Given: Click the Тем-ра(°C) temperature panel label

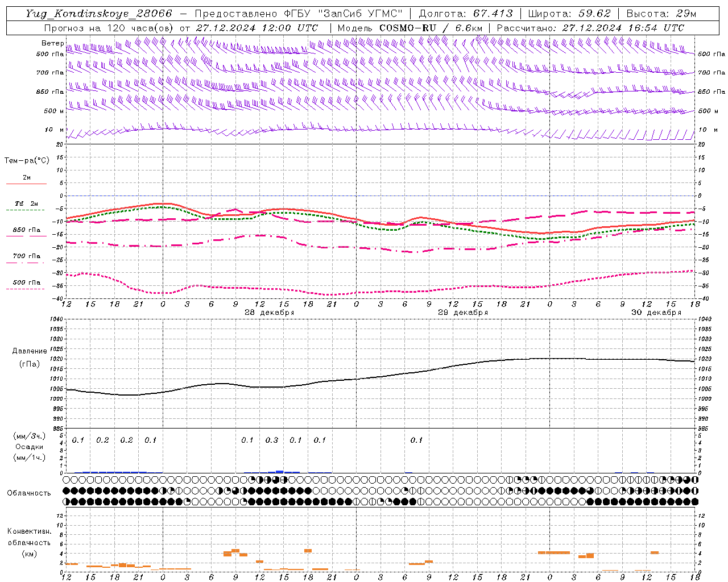Looking at the screenshot, I should 27,161.
